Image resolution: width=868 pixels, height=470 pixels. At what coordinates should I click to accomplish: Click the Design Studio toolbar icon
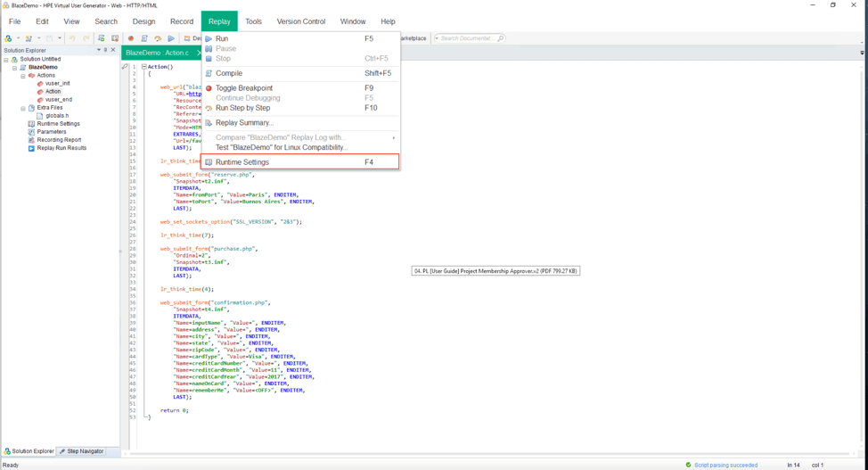(187, 38)
